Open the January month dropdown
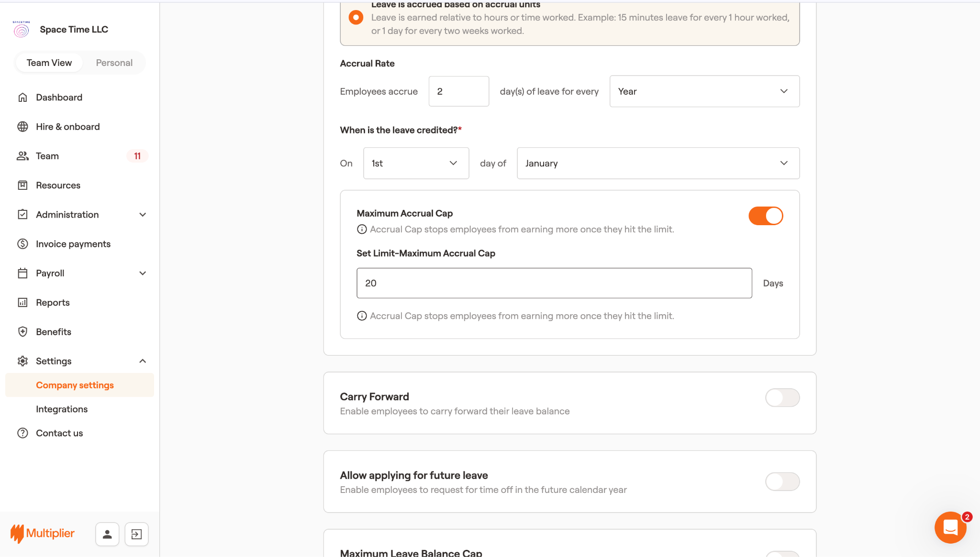This screenshot has width=980, height=557. pos(657,164)
